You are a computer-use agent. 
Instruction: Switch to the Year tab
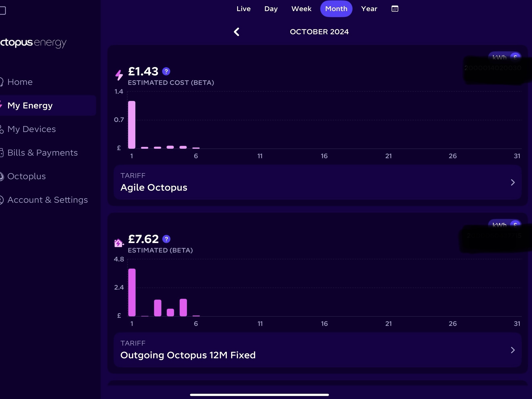pos(369,9)
